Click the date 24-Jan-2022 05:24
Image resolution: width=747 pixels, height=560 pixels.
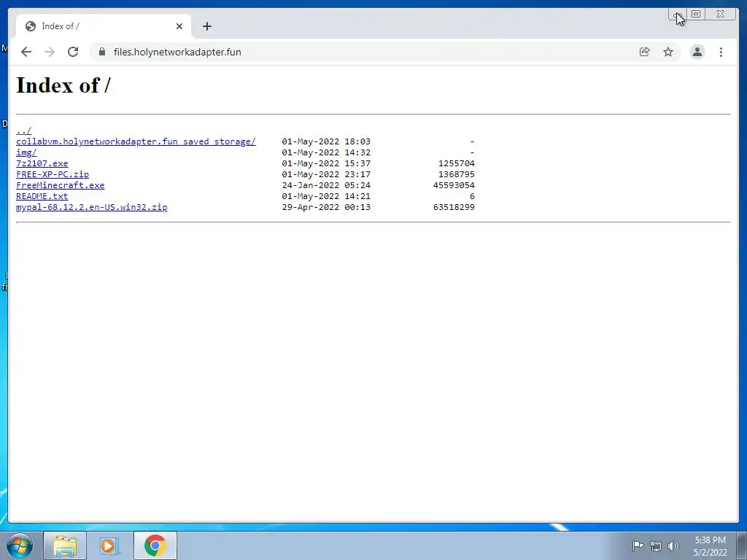pyautogui.click(x=326, y=185)
